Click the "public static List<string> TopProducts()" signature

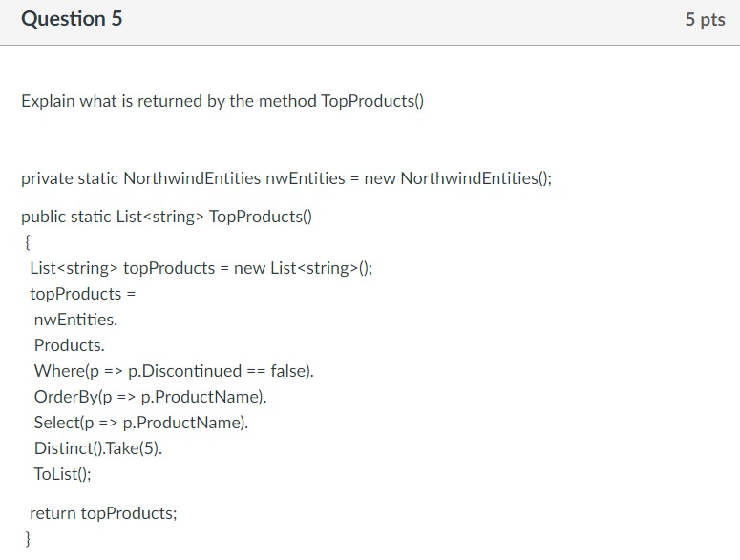(x=166, y=217)
